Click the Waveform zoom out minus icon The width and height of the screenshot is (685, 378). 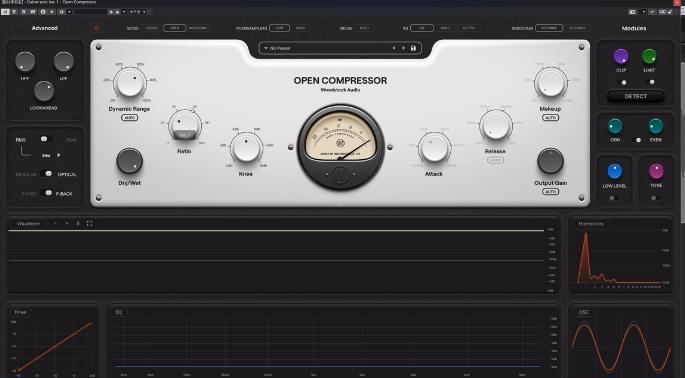pyautogui.click(x=56, y=223)
